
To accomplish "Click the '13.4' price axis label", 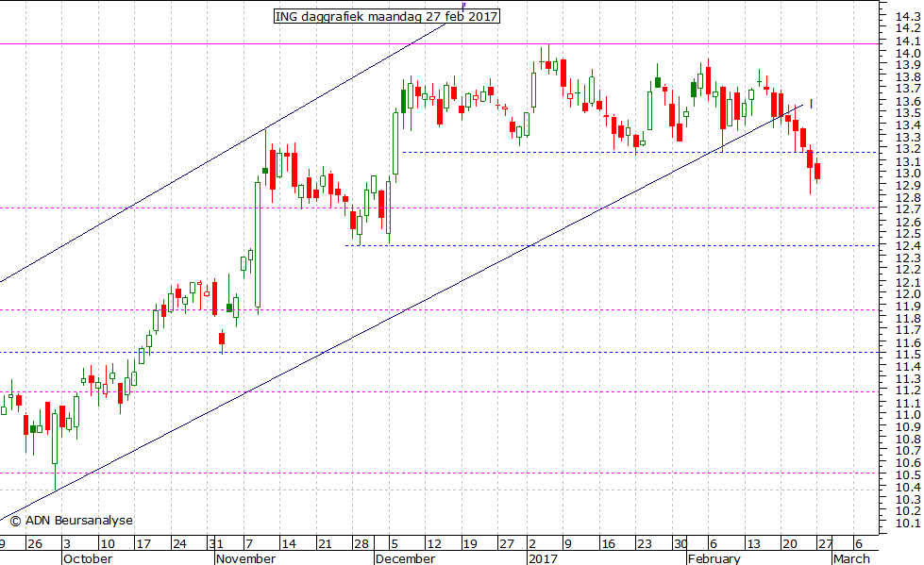I will [x=908, y=125].
